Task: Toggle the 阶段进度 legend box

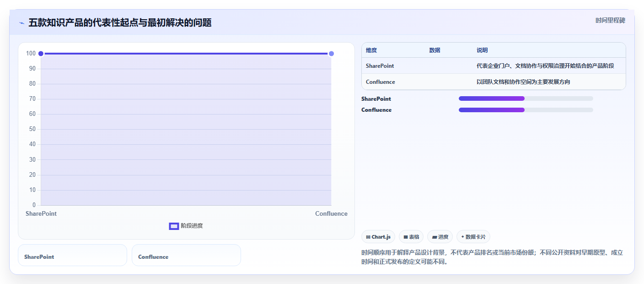Action: 174,226
